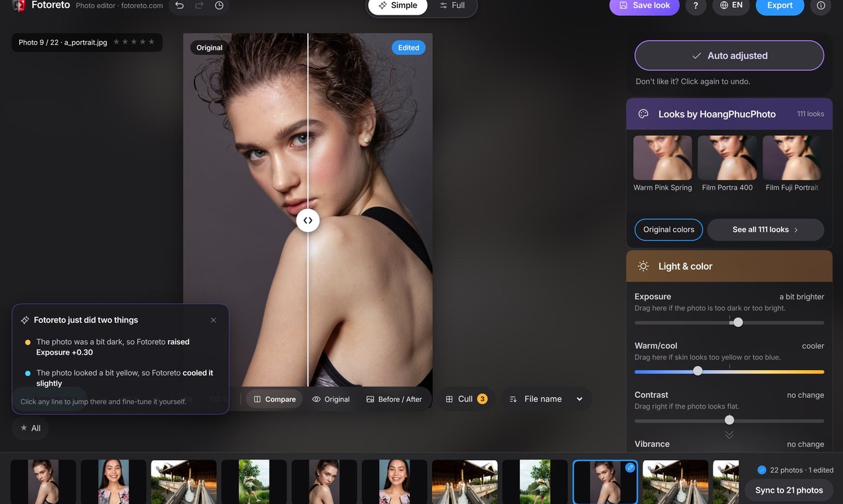843x504 pixels.
Task: Show the Original photo view
Action: [331, 399]
